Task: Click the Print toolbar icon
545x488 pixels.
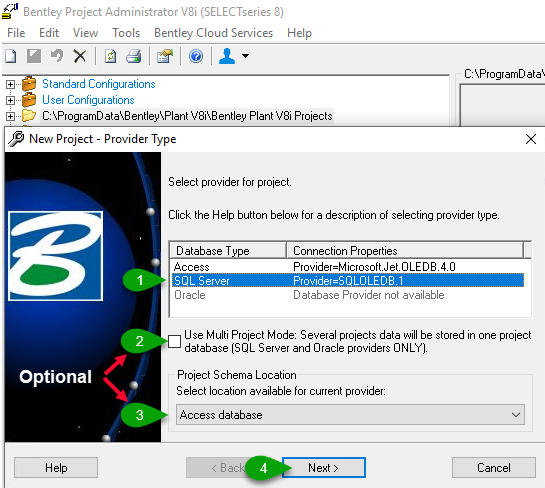Action: (x=134, y=56)
